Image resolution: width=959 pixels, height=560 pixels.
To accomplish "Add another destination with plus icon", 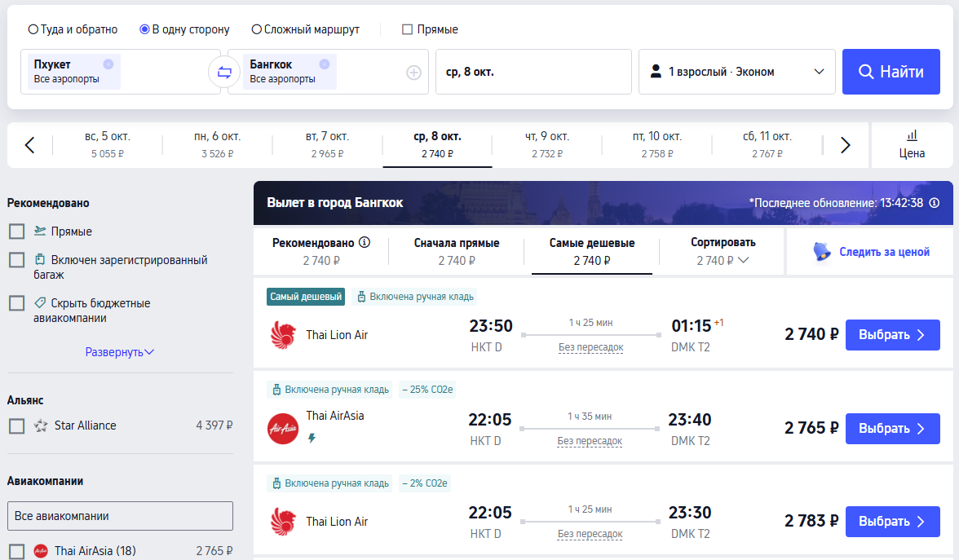I will coord(413,73).
